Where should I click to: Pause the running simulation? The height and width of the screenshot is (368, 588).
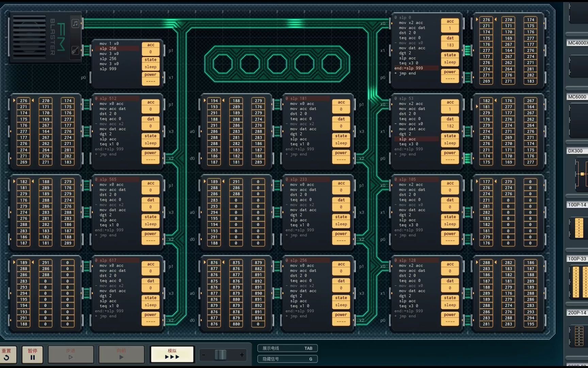tap(32, 354)
